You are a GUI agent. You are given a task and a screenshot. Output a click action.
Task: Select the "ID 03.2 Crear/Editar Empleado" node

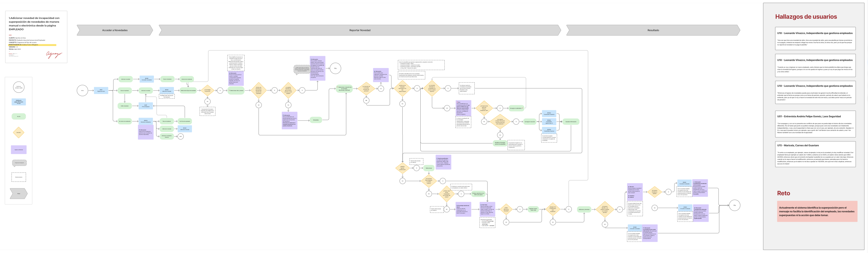549,114
